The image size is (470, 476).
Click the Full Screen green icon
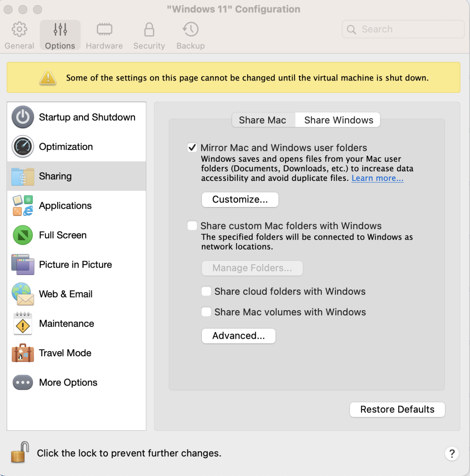[23, 235]
